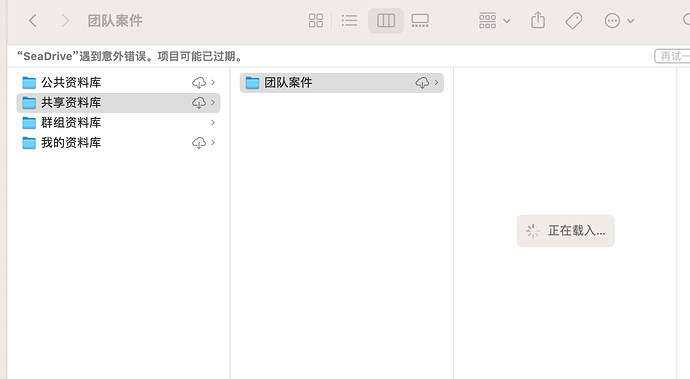690x379 pixels.
Task: Click the search magnifier icon
Action: coord(686,19)
